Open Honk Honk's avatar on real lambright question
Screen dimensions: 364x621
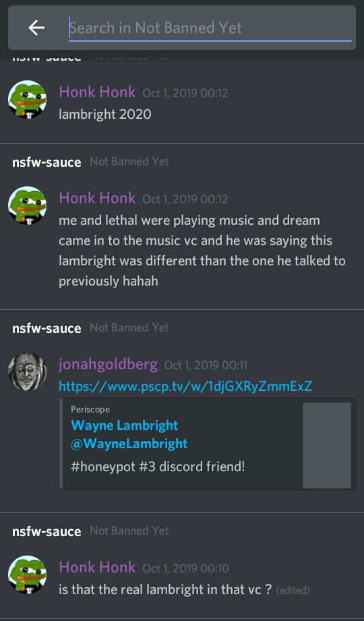pos(27,574)
